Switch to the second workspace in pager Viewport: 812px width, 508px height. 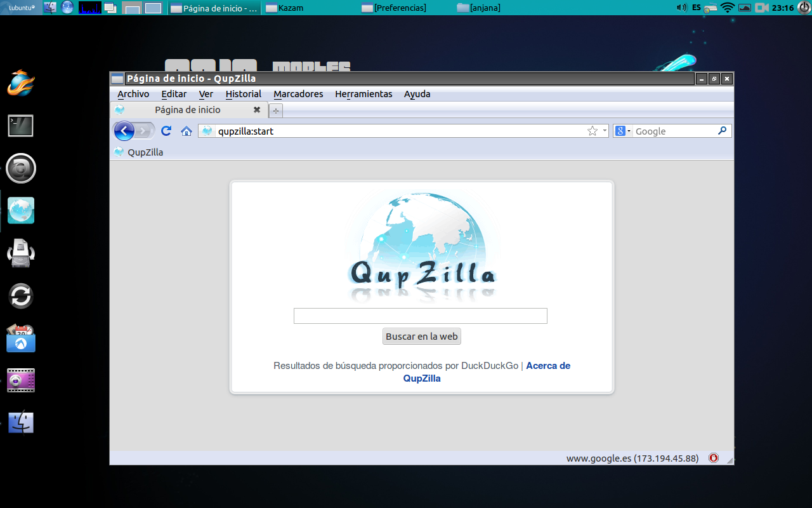[153, 8]
